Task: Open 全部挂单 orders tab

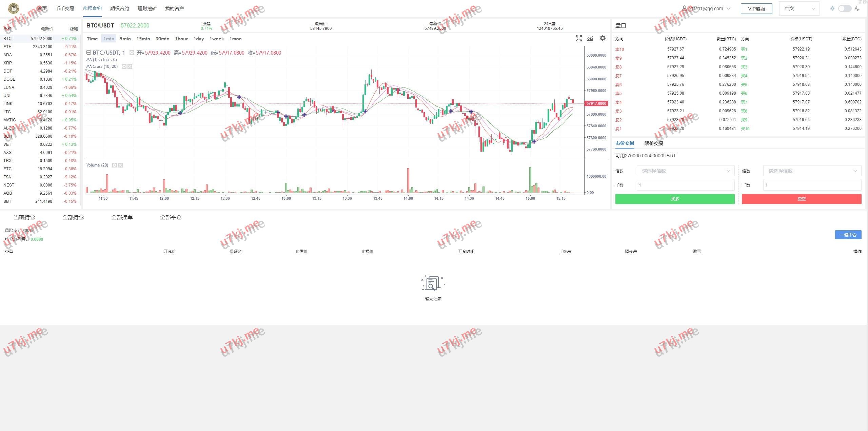Action: 122,217
